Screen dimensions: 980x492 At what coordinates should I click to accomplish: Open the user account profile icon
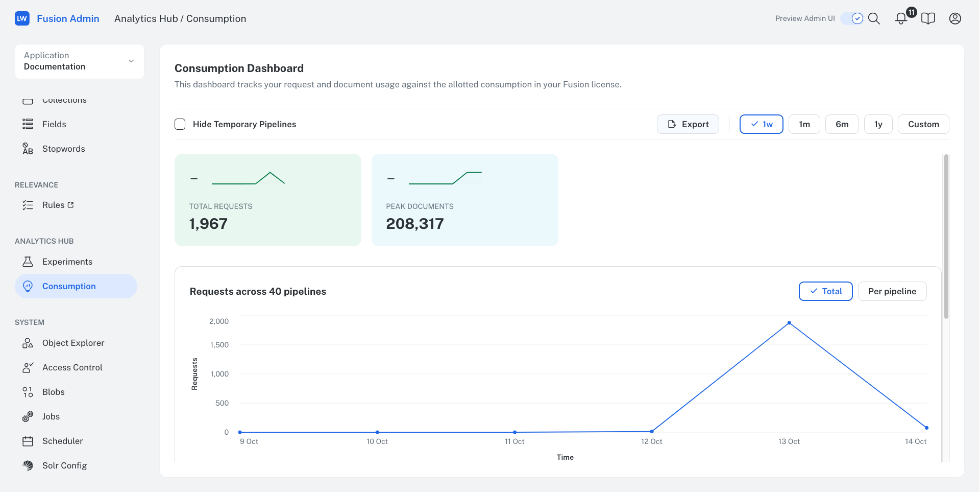(x=955, y=18)
